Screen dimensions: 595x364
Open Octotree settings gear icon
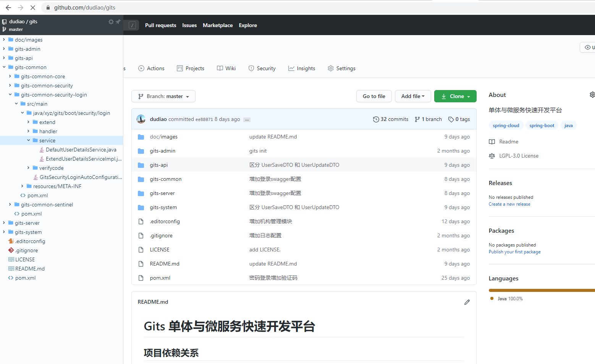click(111, 22)
